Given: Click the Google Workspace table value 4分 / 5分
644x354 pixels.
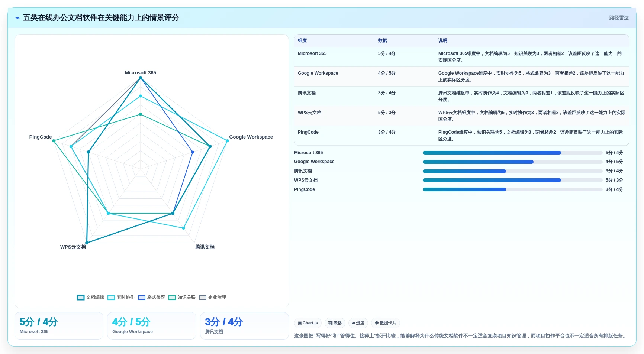Looking at the screenshot, I should pos(387,73).
